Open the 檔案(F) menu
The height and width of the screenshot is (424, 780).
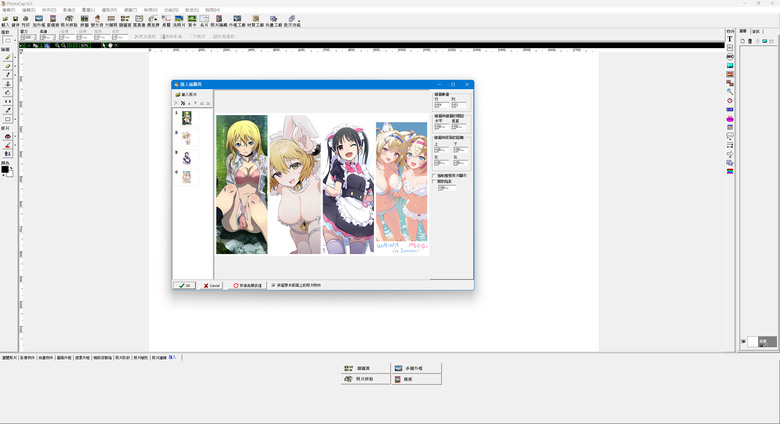coord(8,10)
